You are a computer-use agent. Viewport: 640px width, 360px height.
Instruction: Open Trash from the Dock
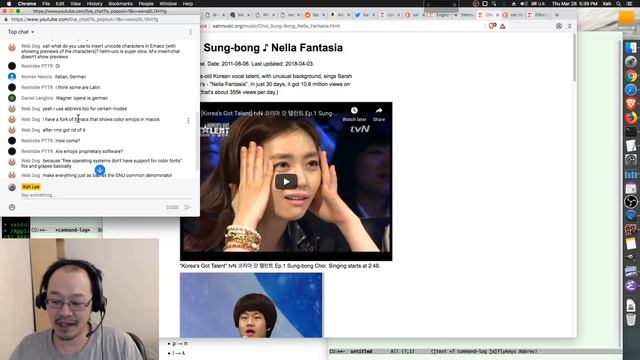point(631,320)
